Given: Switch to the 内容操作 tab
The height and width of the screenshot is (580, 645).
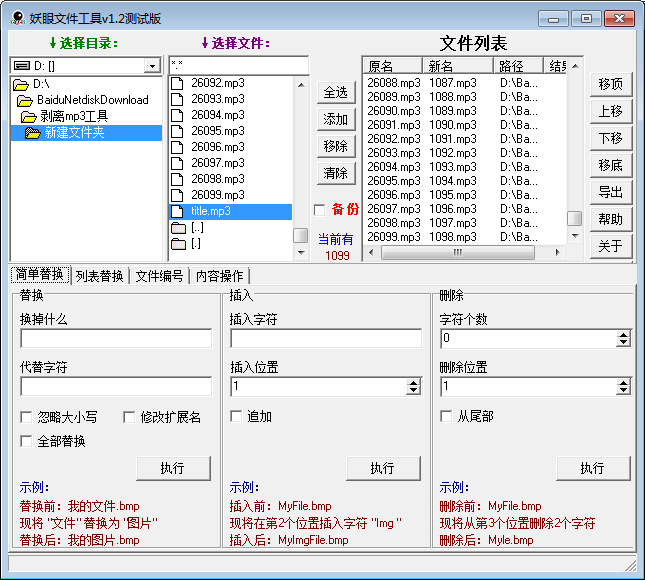Looking at the screenshot, I should [220, 276].
